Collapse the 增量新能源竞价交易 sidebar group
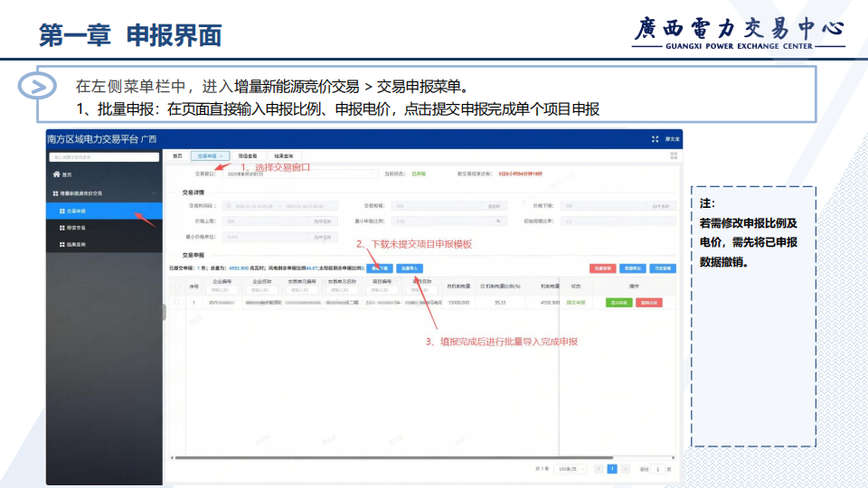868x488 pixels. [154, 193]
